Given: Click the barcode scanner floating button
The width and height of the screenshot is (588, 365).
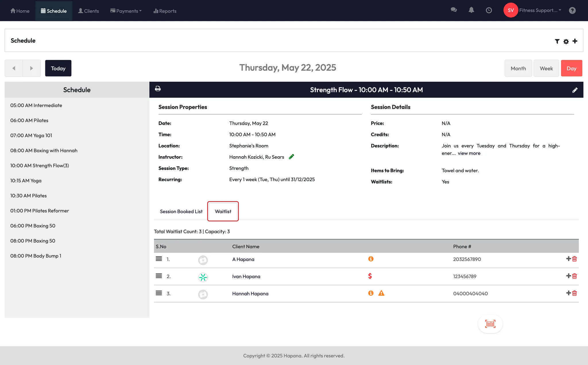Looking at the screenshot, I should (x=490, y=324).
